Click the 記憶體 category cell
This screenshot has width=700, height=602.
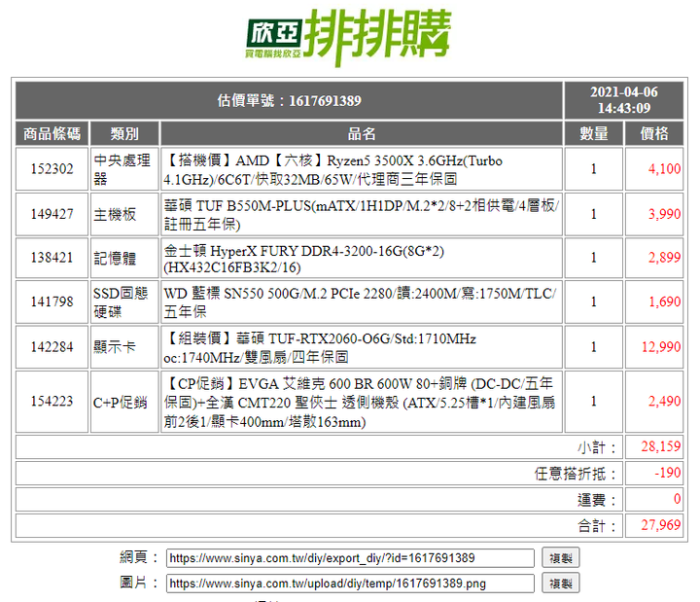pyautogui.click(x=124, y=258)
